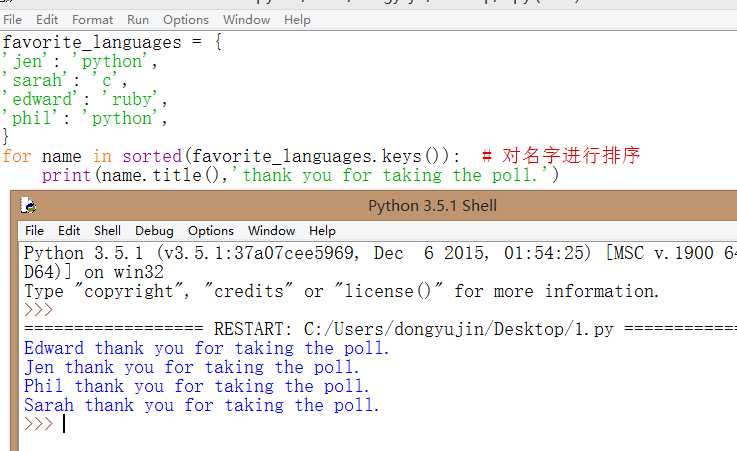
Task: Click the 'favorite_languages = {' code line
Action: click(x=112, y=42)
